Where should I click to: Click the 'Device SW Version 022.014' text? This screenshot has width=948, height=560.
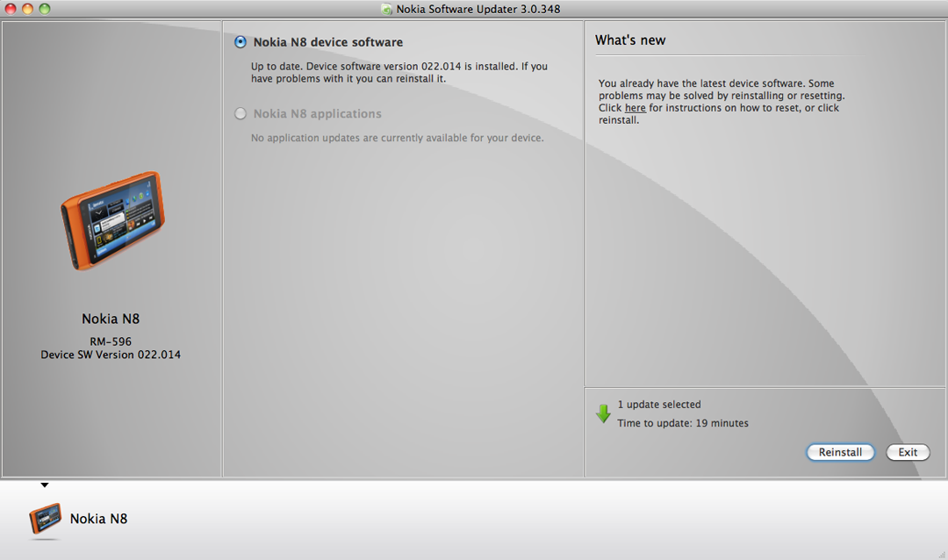pos(111,355)
